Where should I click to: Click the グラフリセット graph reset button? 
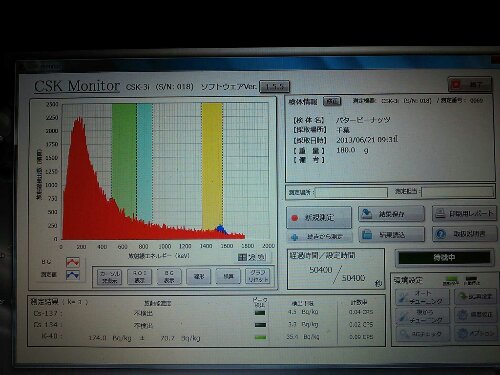258,276
